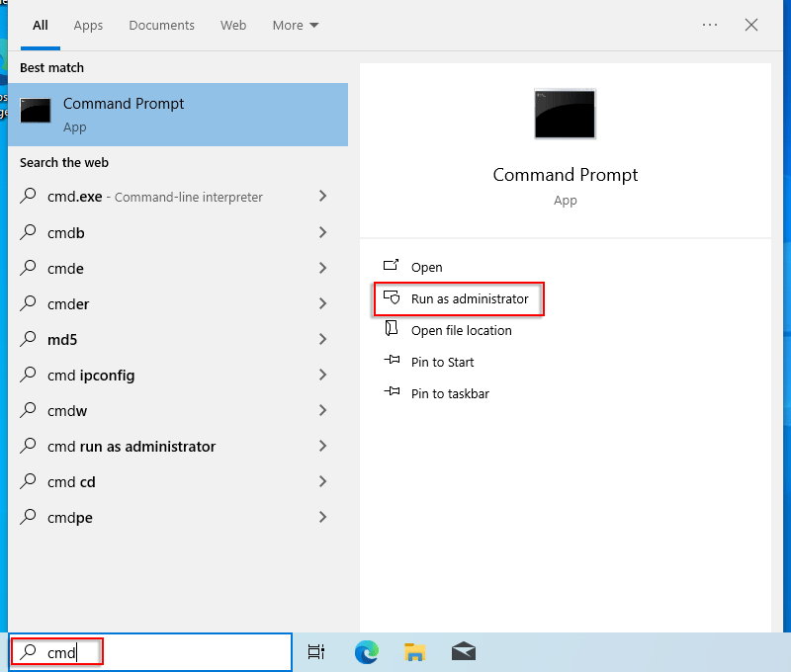Expand the cmdw suggestion arrow
This screenshot has width=791, height=672.
[323, 410]
